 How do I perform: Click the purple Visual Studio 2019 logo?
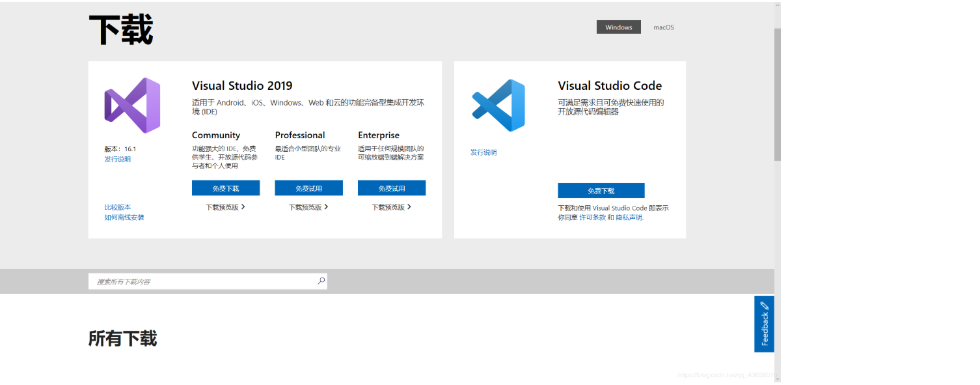[132, 106]
